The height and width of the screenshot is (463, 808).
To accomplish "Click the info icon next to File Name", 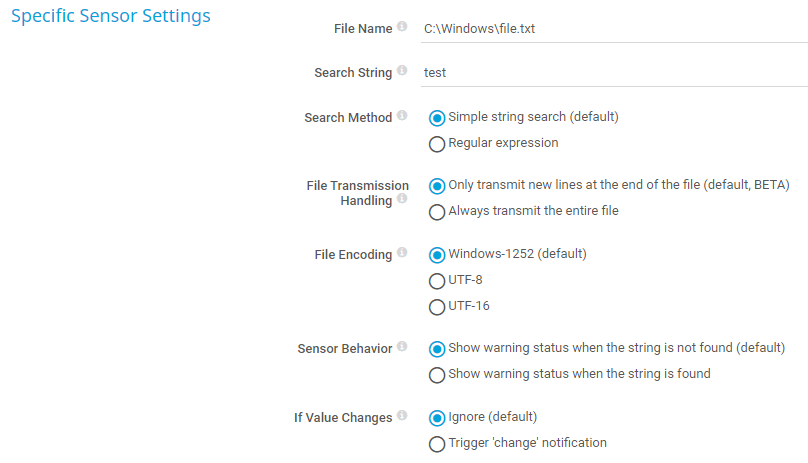I will [x=402, y=27].
